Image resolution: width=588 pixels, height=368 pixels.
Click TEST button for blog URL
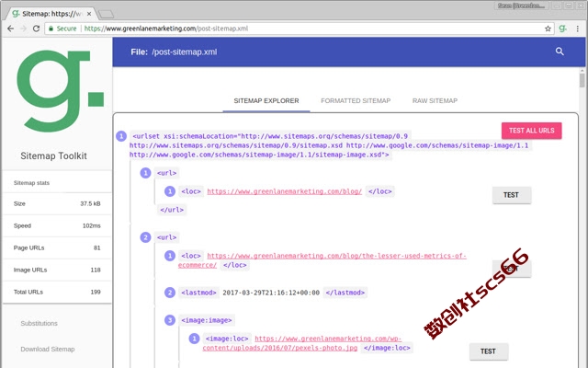[x=512, y=195]
